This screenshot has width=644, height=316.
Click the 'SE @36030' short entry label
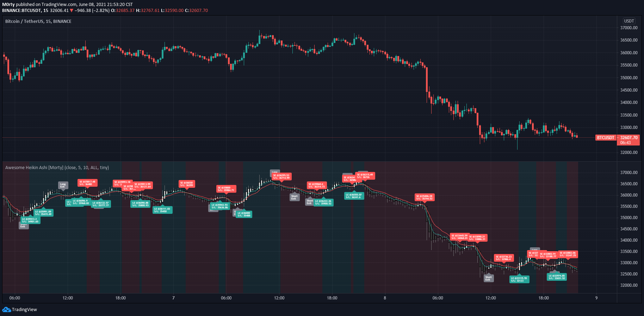coord(187,184)
